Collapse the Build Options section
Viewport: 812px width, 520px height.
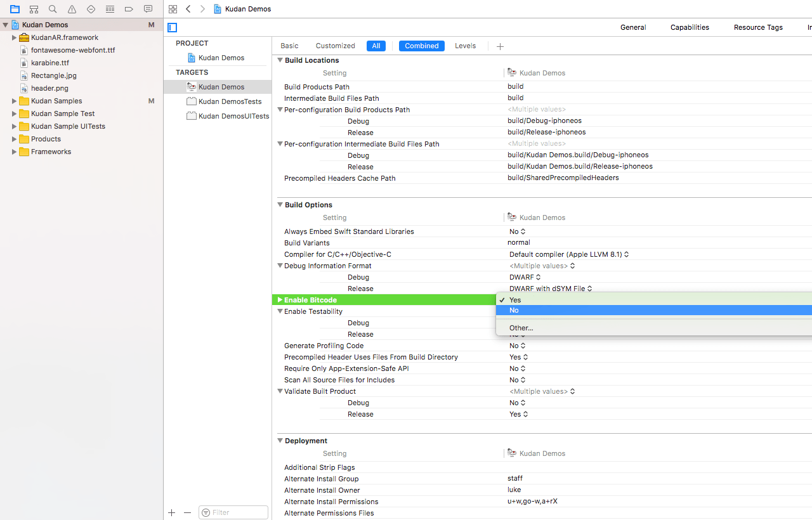[x=280, y=204]
